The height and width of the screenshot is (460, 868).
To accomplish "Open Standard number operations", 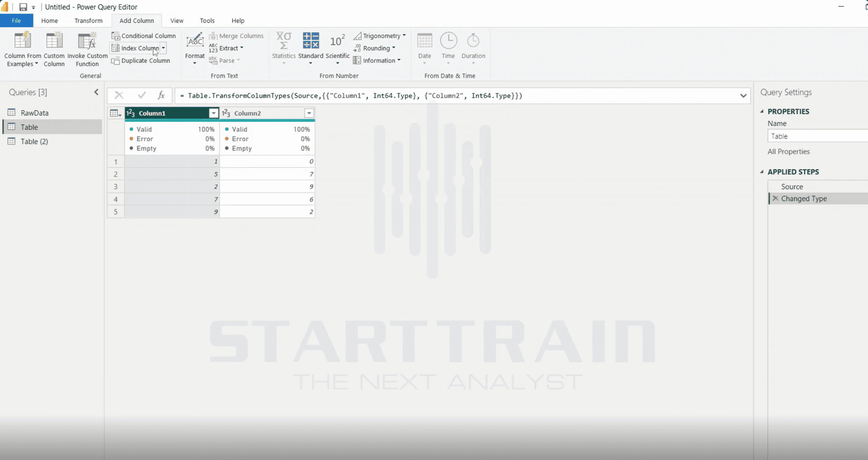I will point(311,48).
